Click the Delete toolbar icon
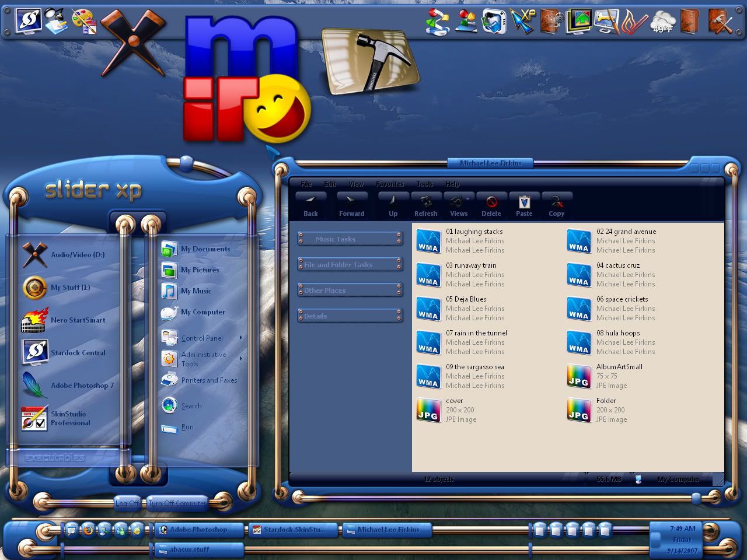747x560 pixels. (x=491, y=205)
